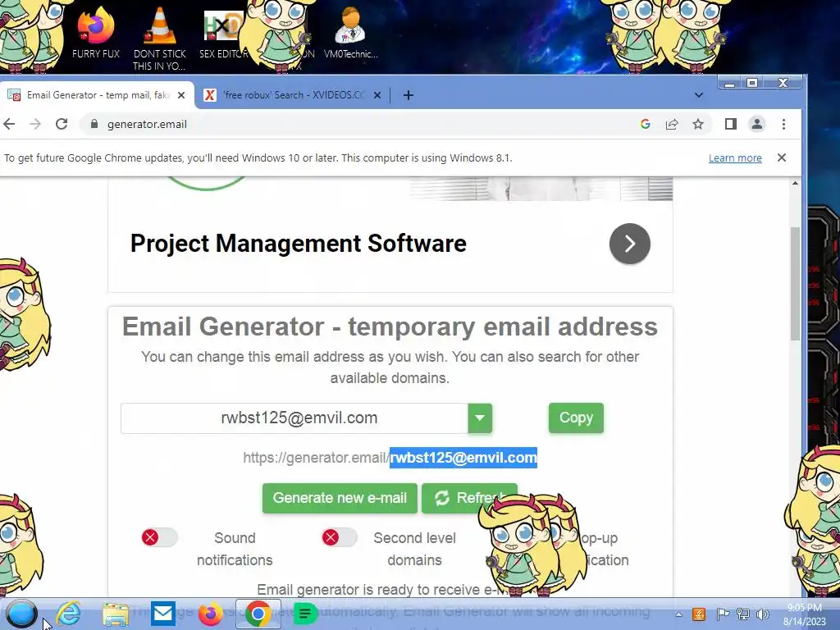Open File Explorer from the taskbar

[116, 614]
